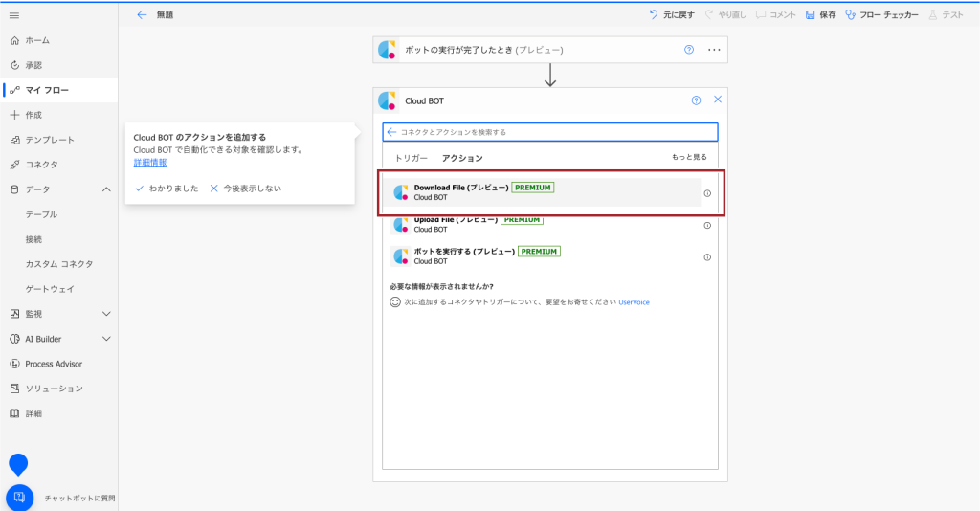
Task: Click the AI Builder brain icon
Action: tap(14, 339)
